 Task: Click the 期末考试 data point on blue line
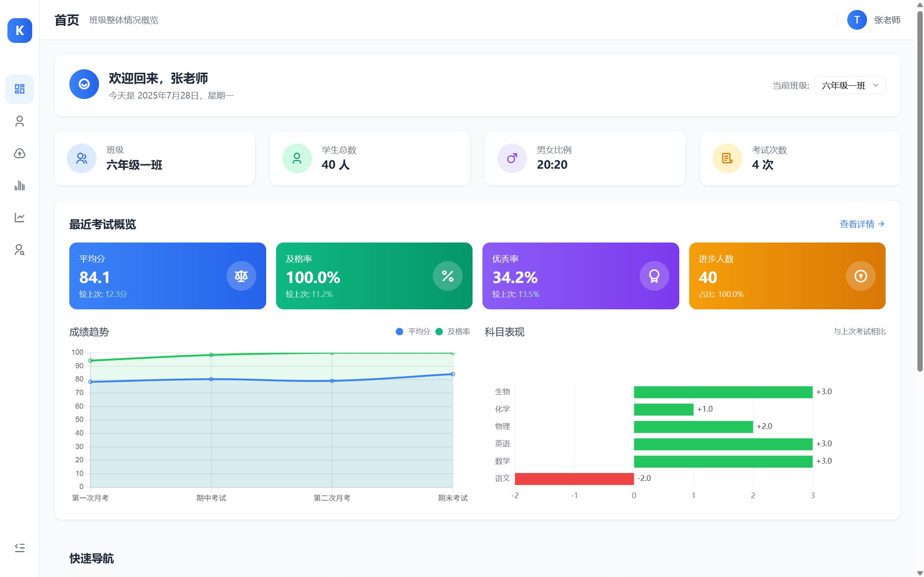pos(453,374)
